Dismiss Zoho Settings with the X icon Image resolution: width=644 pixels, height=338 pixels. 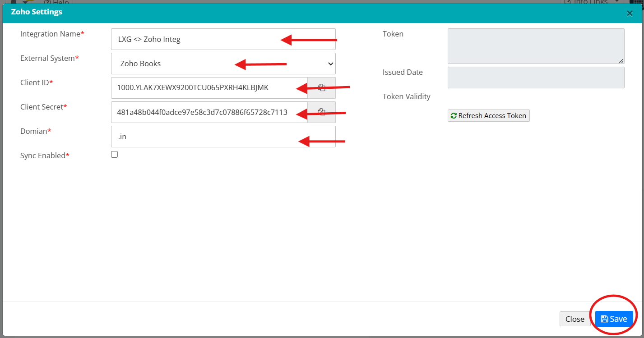(630, 14)
